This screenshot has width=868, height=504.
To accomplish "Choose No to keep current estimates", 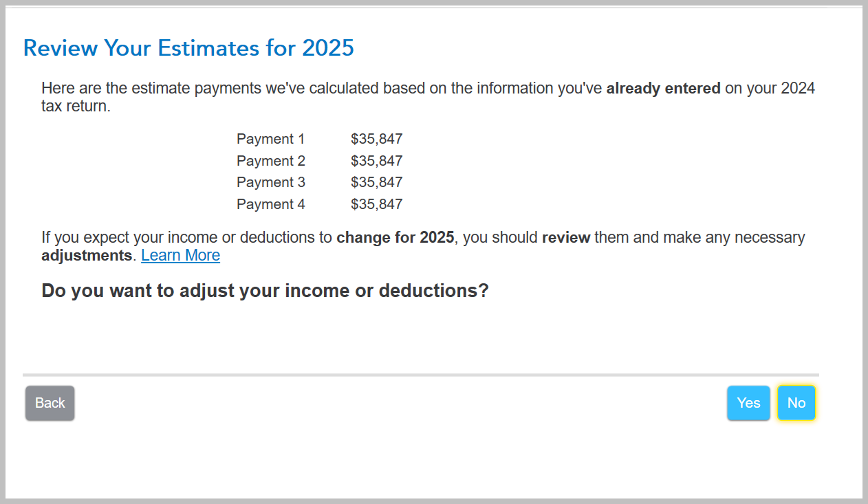I will click(x=796, y=403).
